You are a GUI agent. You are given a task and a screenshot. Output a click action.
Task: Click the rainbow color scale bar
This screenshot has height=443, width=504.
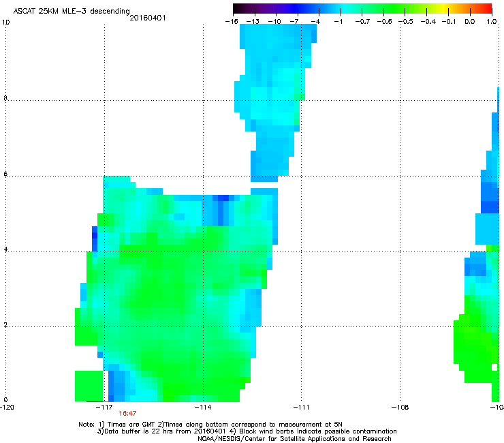362,9
